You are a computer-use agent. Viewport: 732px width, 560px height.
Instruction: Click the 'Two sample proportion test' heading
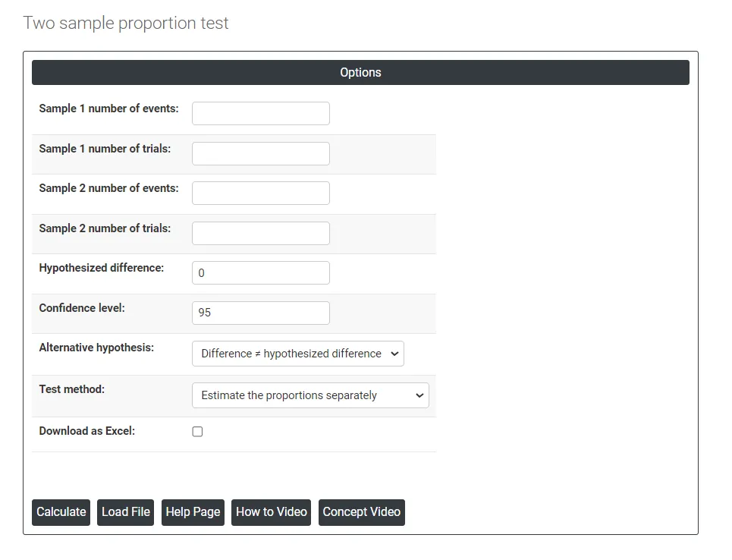tap(126, 23)
